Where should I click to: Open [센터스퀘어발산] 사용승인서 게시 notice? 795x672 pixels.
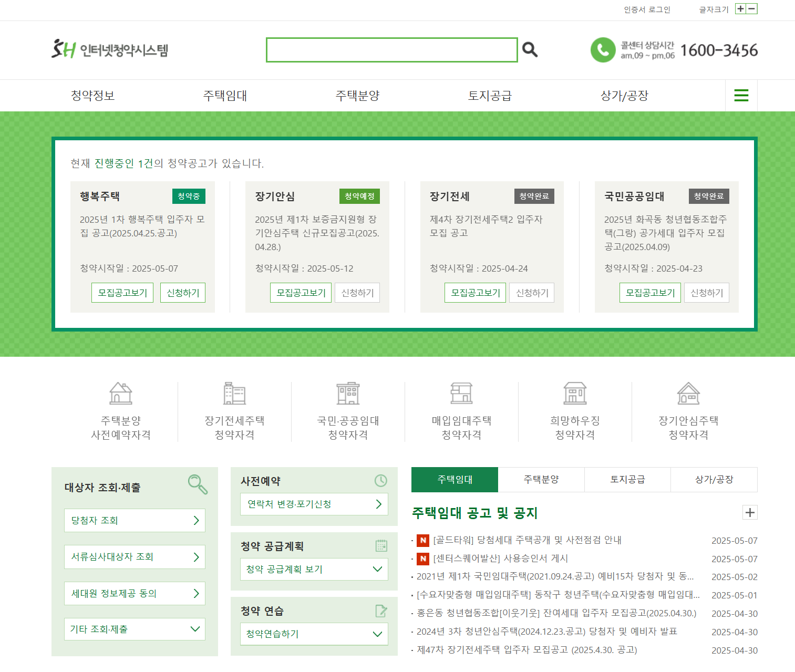pyautogui.click(x=500, y=559)
